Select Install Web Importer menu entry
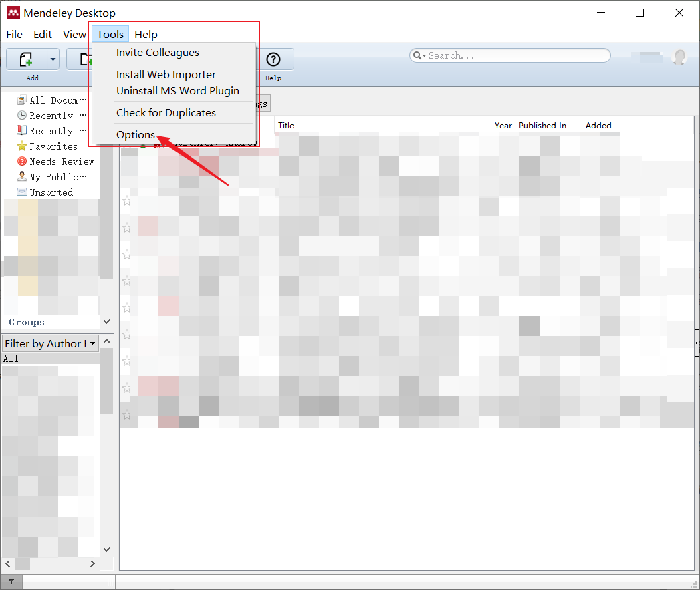Screen dimensions: 700x590 coord(166,75)
